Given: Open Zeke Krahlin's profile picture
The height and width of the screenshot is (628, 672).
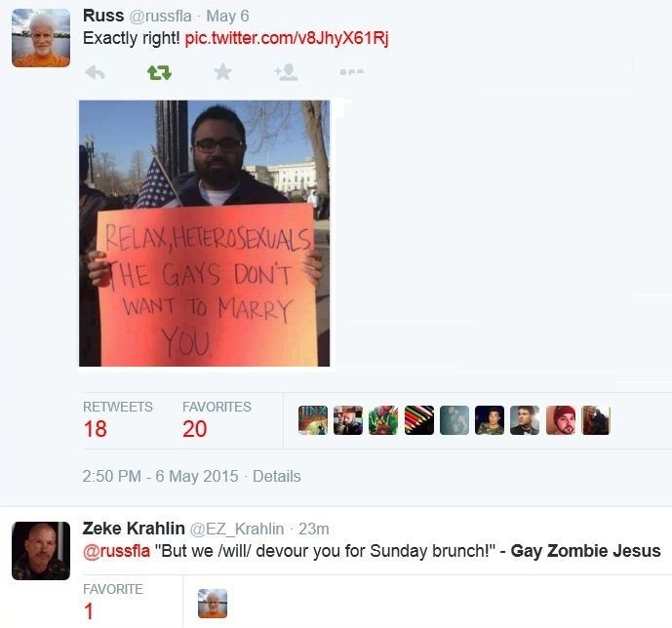Looking at the screenshot, I should point(41,551).
